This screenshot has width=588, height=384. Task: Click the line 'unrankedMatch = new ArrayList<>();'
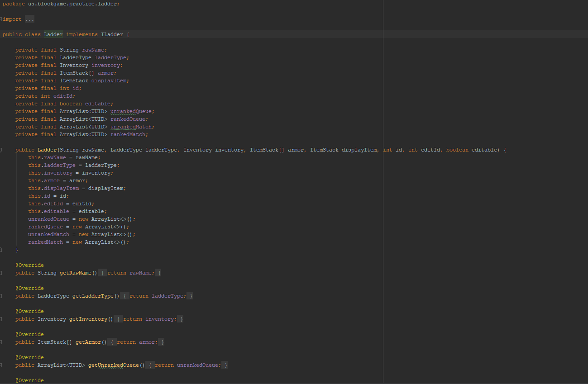pos(82,234)
